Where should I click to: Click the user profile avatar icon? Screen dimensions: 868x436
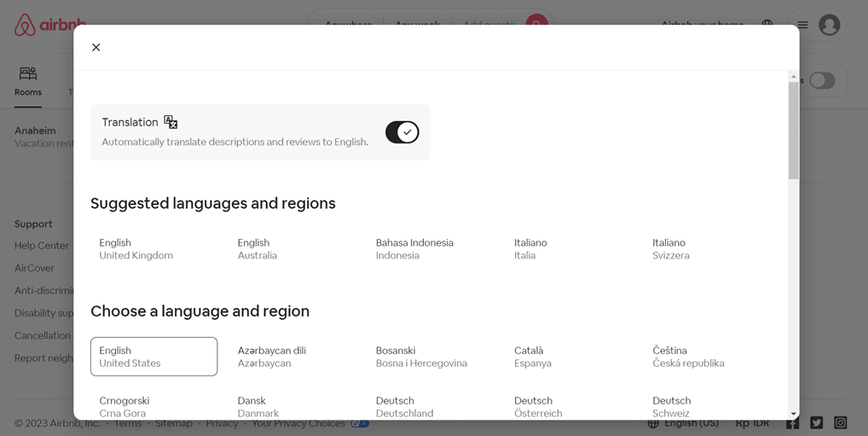click(830, 25)
